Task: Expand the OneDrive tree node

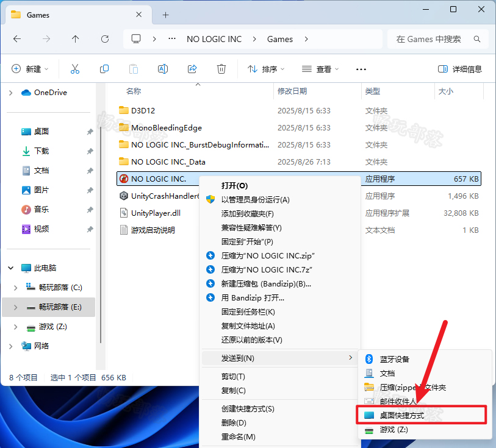Action: tap(11, 93)
